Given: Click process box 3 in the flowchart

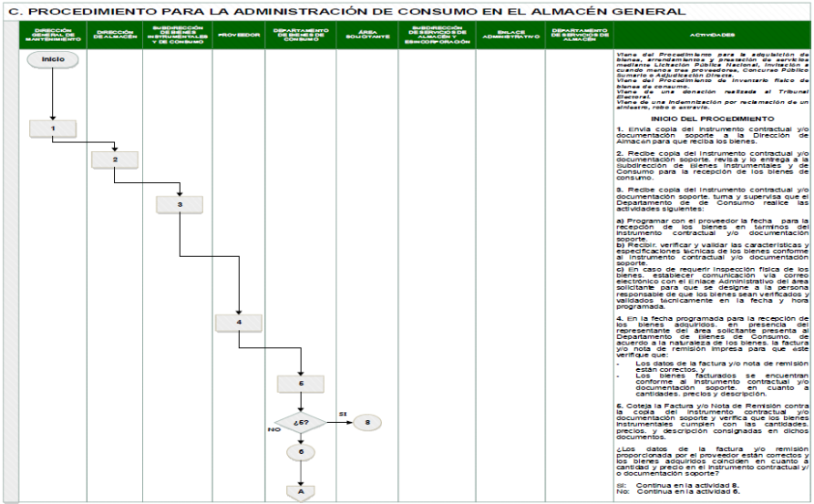Looking at the screenshot, I should 179,204.
